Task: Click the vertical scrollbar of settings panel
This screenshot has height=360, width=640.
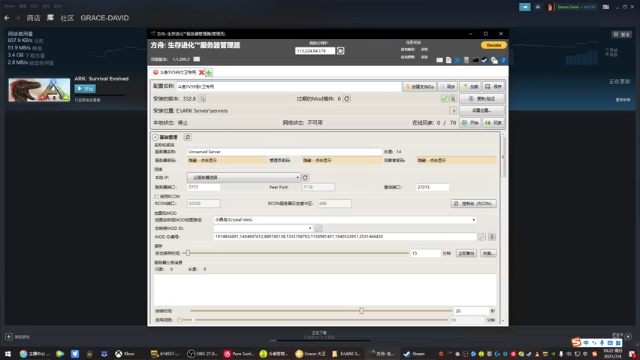Action: point(503,157)
